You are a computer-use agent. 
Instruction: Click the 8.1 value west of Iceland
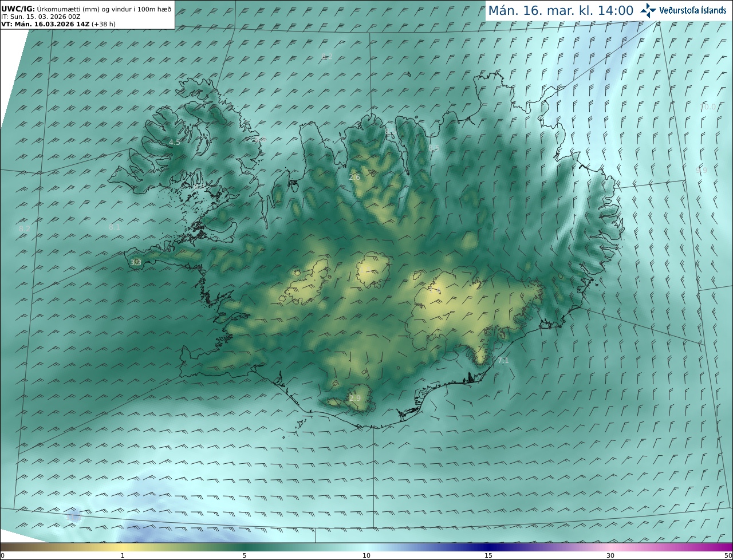pos(115,227)
